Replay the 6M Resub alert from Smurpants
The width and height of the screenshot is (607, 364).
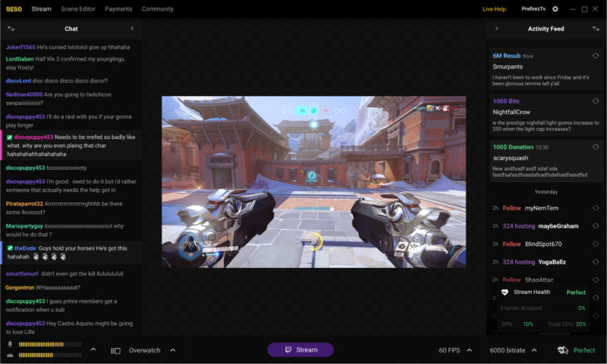click(x=596, y=56)
